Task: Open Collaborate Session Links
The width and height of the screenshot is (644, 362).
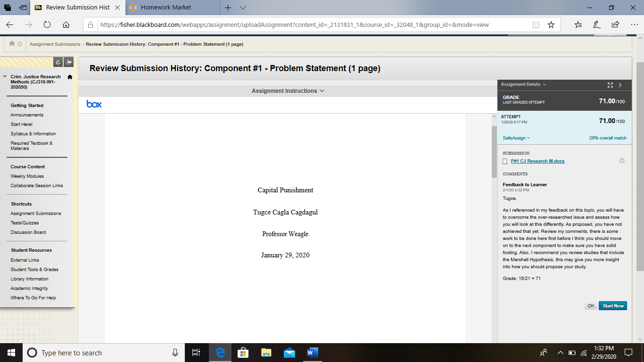Action: tap(37, 186)
